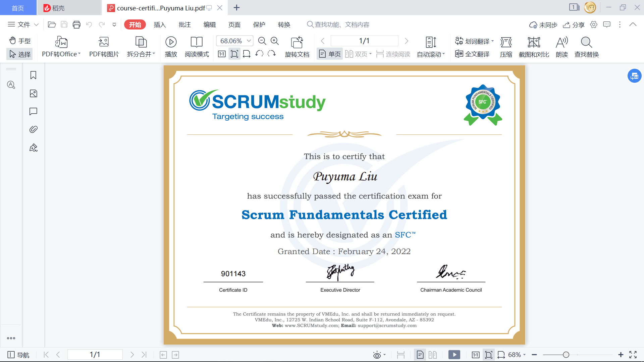Viewport: 644px width, 362px height.
Task: Switch to single page view (单页)
Action: [x=330, y=54]
